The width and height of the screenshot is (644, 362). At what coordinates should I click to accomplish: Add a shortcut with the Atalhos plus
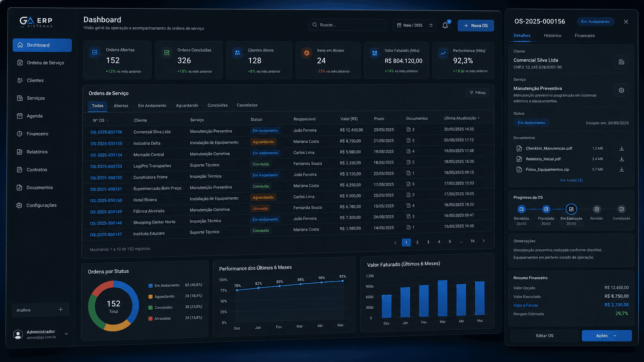[60, 310]
